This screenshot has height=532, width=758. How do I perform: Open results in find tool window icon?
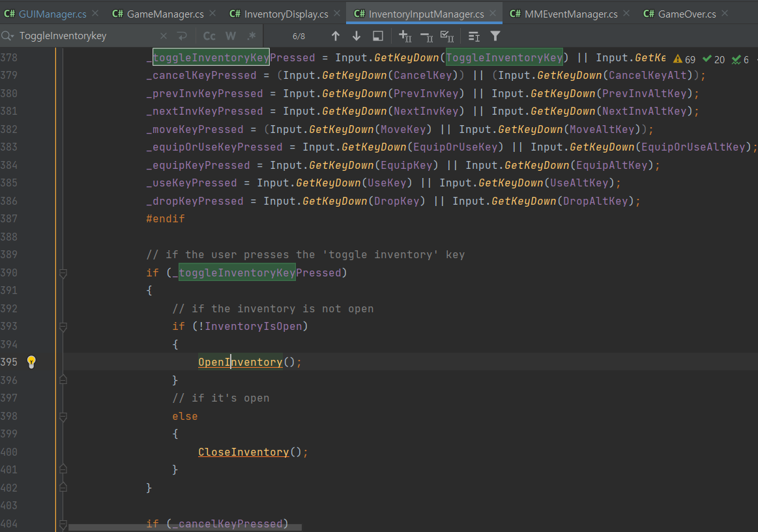pyautogui.click(x=378, y=36)
